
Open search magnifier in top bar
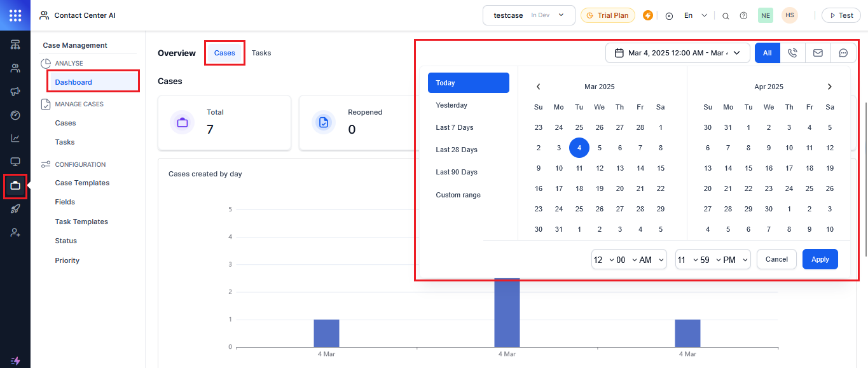click(726, 16)
